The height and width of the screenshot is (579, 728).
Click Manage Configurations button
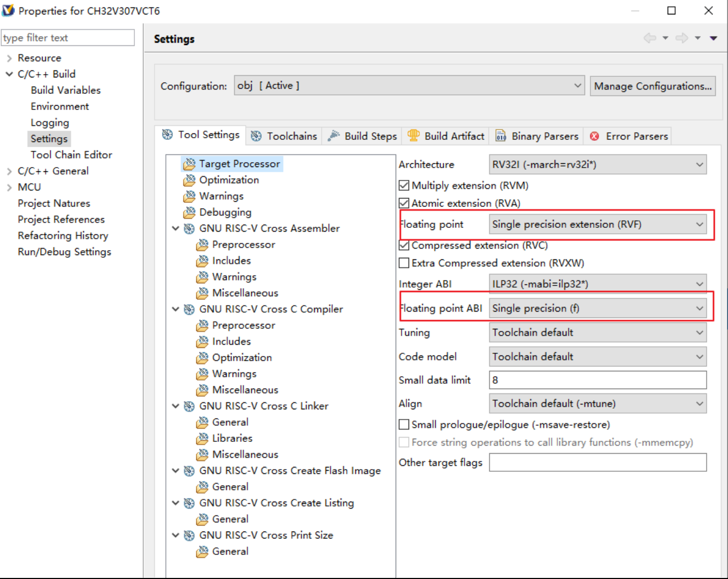[x=653, y=86]
